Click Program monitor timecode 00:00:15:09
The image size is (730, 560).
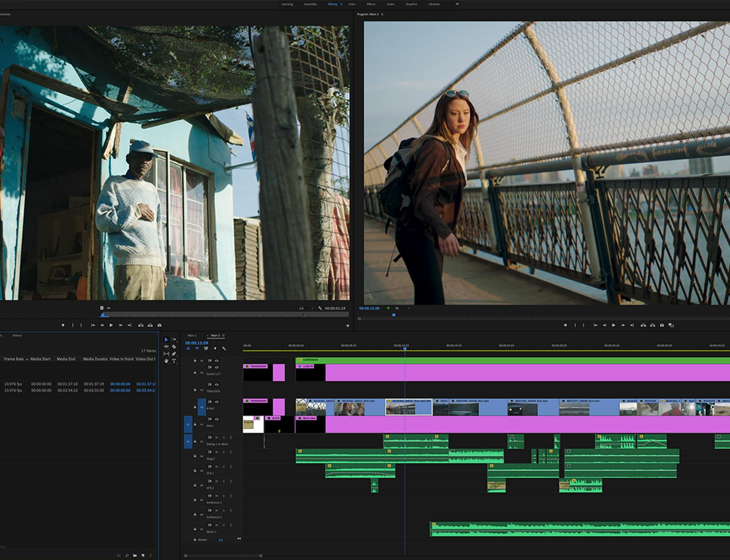(369, 308)
